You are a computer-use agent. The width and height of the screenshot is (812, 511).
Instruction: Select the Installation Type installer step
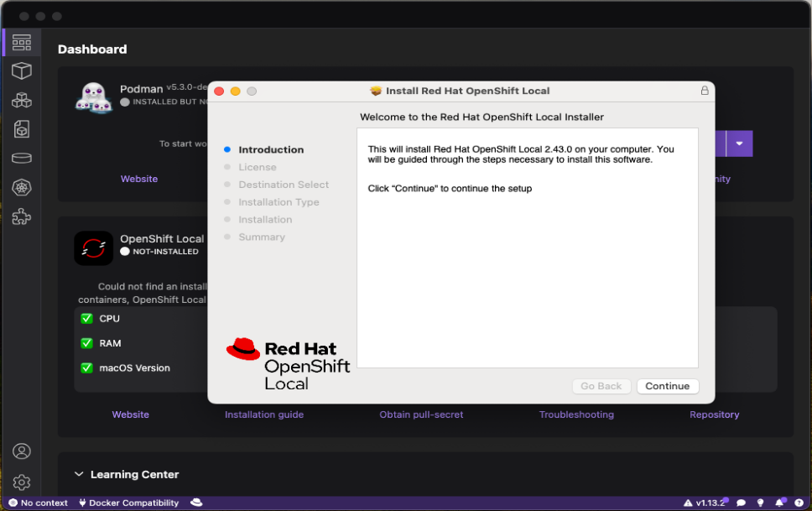tap(278, 202)
